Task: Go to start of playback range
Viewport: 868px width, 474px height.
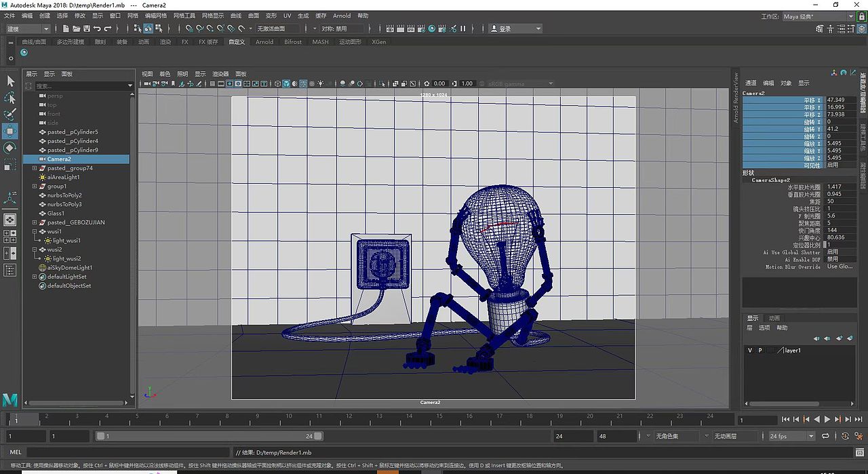Action: point(785,419)
